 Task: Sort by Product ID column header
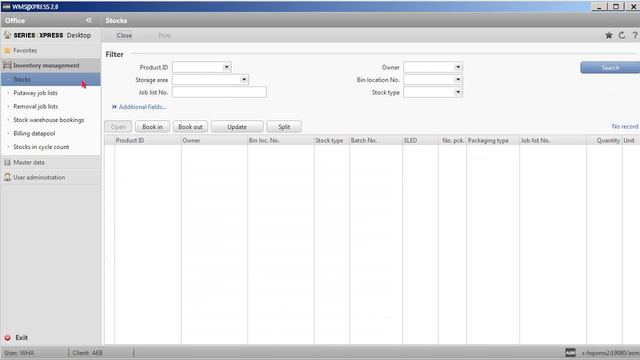pos(148,140)
